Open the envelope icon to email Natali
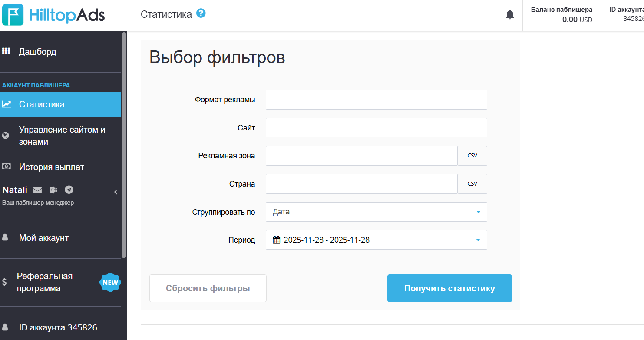This screenshot has width=644, height=340. click(37, 190)
